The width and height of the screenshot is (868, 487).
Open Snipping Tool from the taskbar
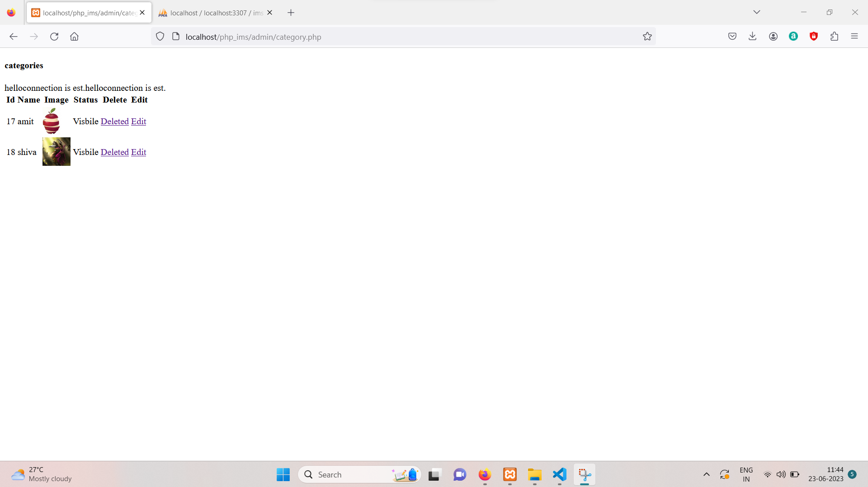(584, 474)
